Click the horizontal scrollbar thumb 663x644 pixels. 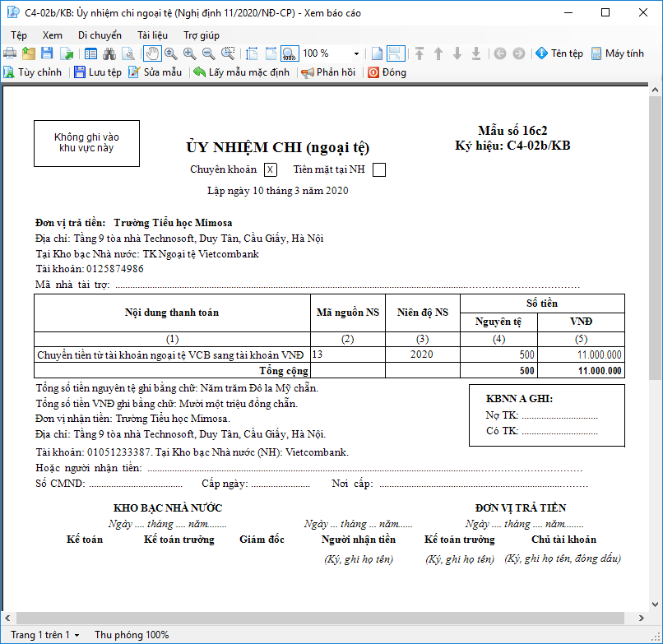(x=321, y=618)
